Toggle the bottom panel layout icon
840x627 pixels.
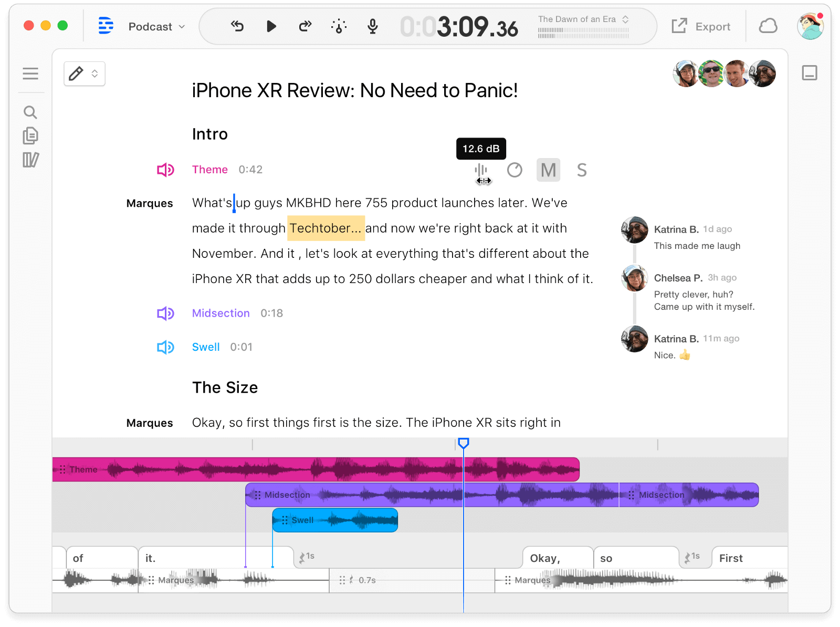click(810, 73)
